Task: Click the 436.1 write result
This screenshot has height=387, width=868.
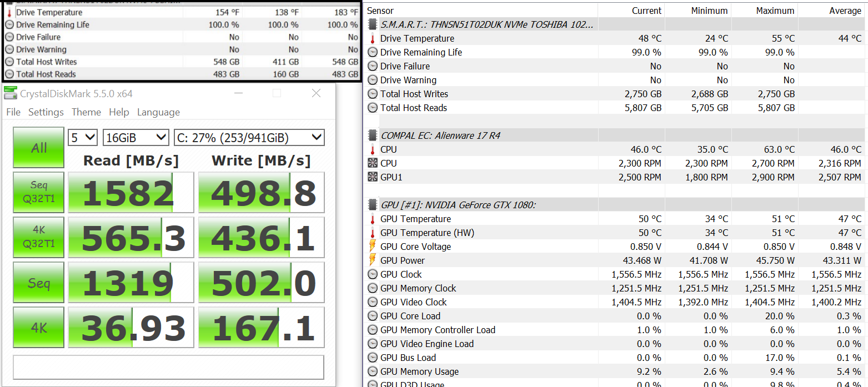Action: tap(261, 237)
